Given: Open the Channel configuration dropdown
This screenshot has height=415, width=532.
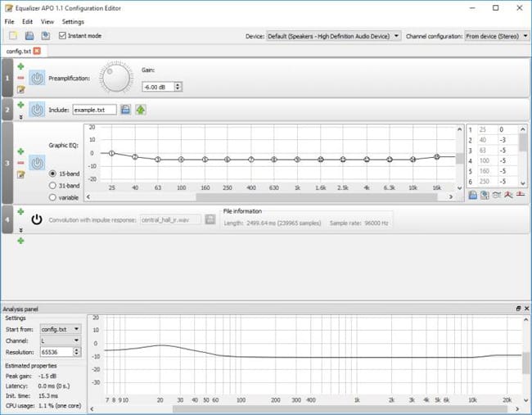Looking at the screenshot, I should [496, 36].
